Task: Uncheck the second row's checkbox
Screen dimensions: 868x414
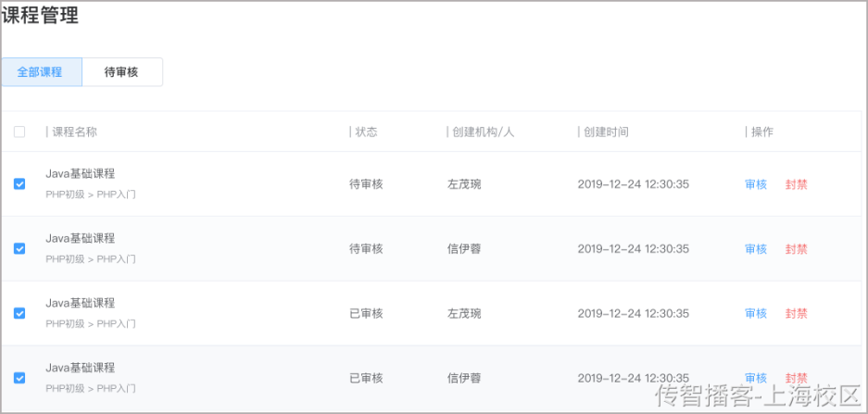Action: (19, 248)
